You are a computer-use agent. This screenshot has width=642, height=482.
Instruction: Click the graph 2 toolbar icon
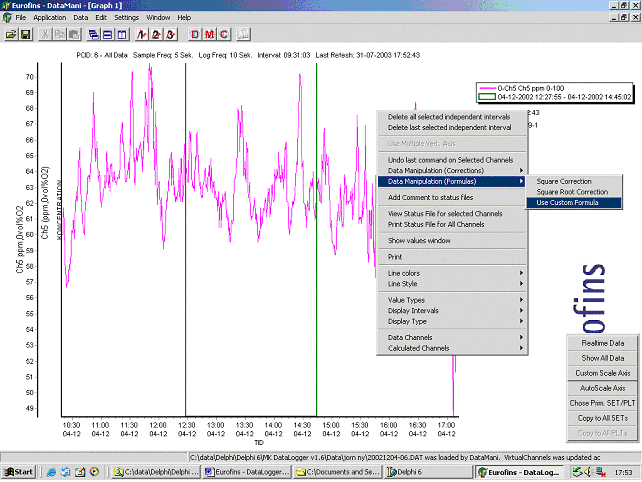156,34
